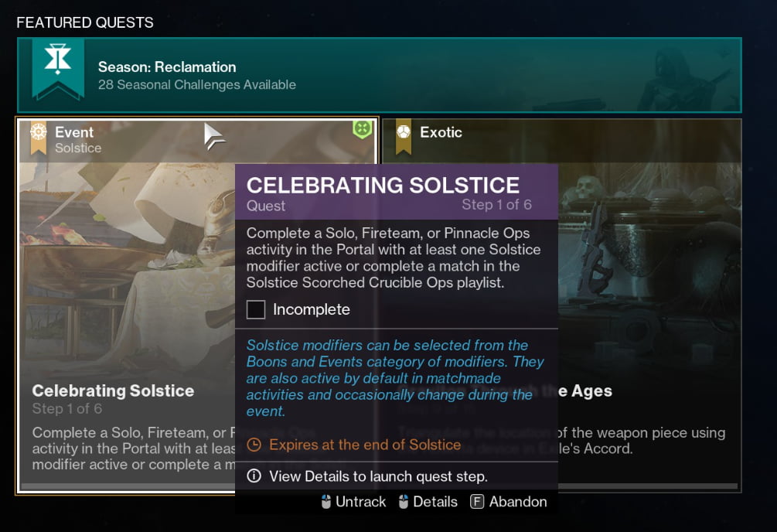The width and height of the screenshot is (777, 532).
Task: Click the info icon beside View Details
Action: [x=254, y=476]
